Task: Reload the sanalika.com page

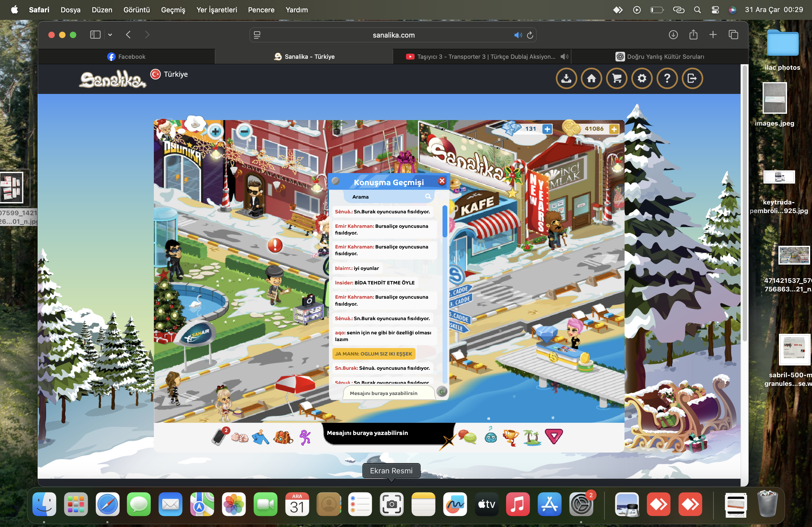Action: pos(530,35)
